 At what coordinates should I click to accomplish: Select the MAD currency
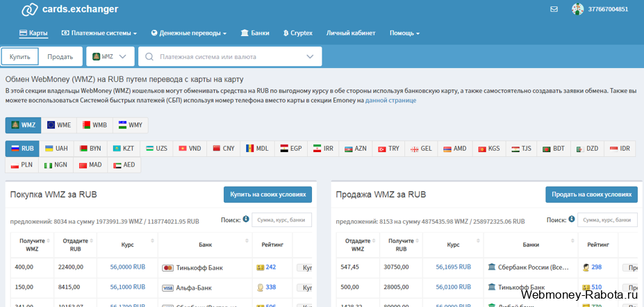(x=90, y=165)
